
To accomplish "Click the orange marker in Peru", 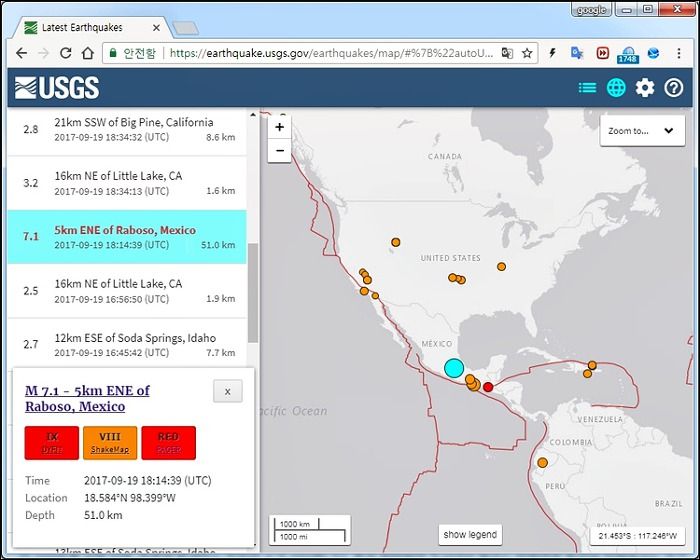I will [x=542, y=463].
